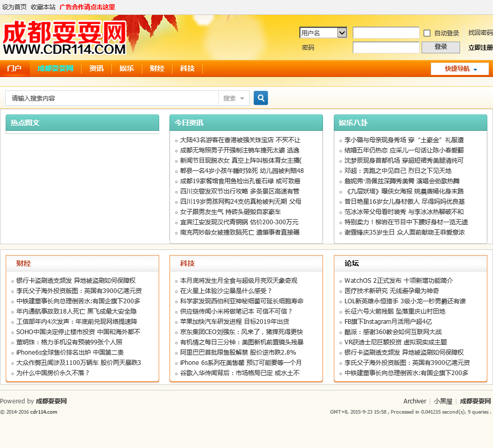This screenshot has height=448, width=493.
Task: Open the 用户名 login type dropdown
Action: (x=323, y=33)
